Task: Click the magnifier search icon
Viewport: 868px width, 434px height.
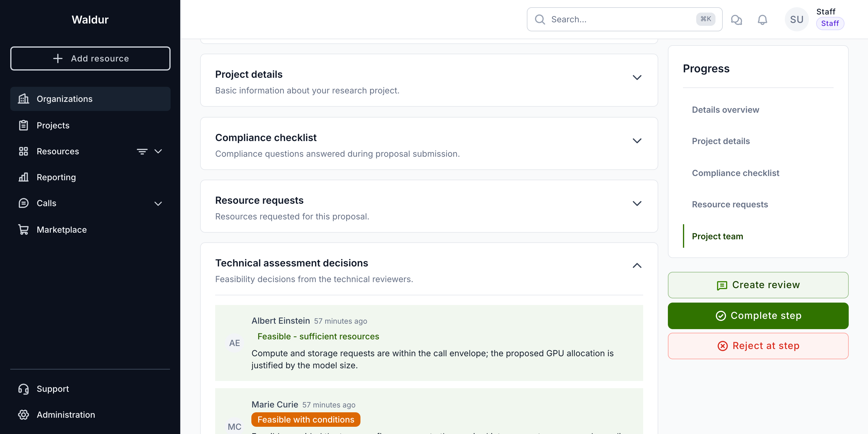Action: click(540, 20)
